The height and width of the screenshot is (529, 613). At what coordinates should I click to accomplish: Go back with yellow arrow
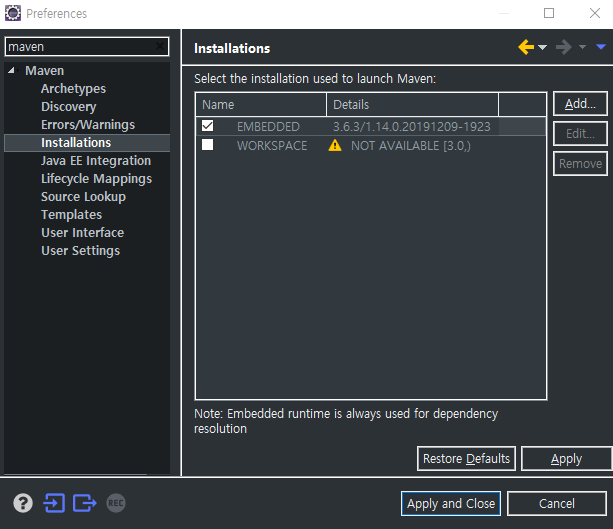pyautogui.click(x=526, y=47)
